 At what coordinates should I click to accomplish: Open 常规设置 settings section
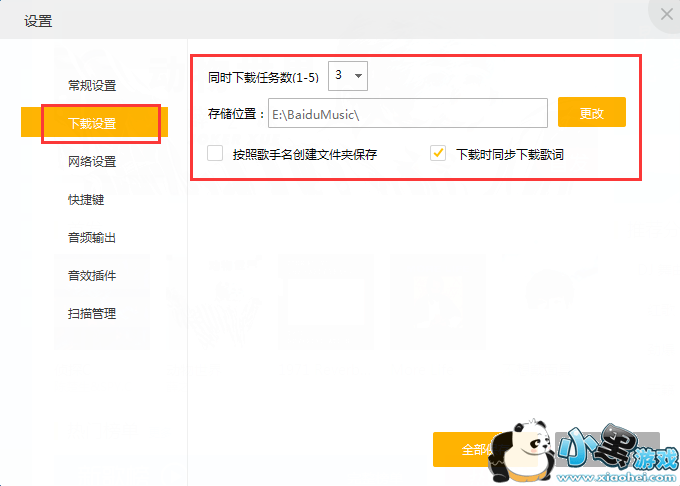92,85
